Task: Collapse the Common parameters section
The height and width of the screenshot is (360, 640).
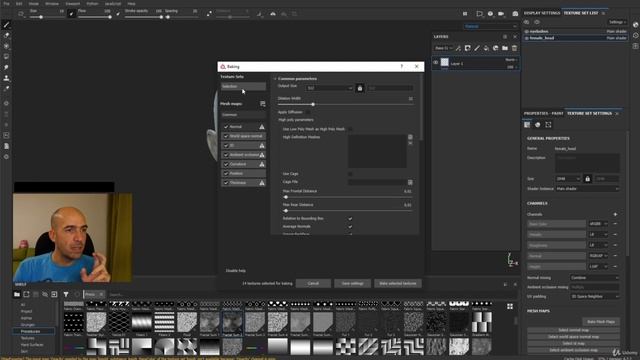Action: (275, 79)
